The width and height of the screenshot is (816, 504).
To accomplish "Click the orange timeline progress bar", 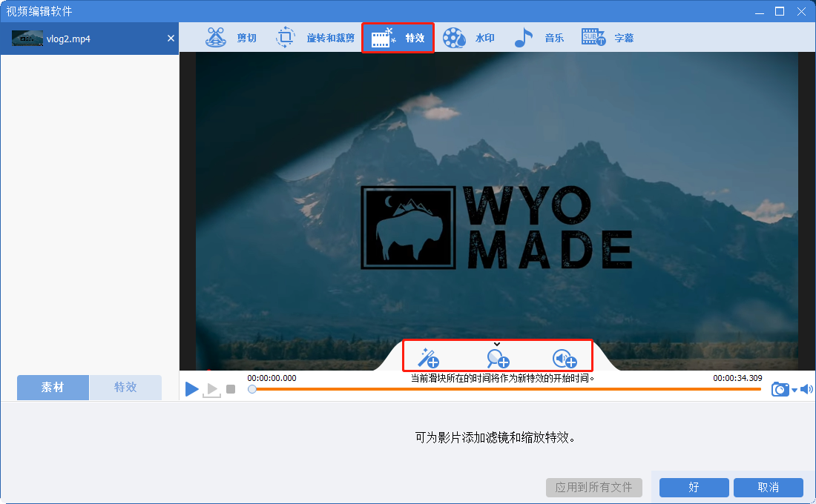I will pyautogui.click(x=507, y=389).
